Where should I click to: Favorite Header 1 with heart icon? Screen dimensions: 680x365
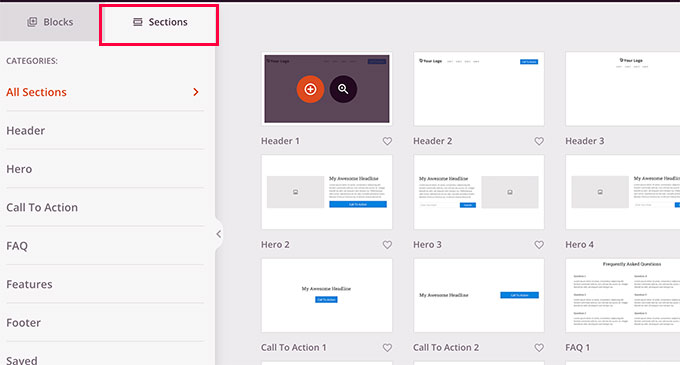[387, 141]
